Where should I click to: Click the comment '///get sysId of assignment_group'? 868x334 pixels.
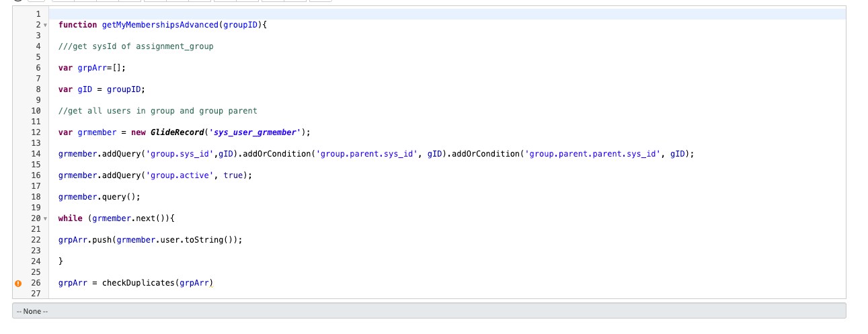pos(136,46)
